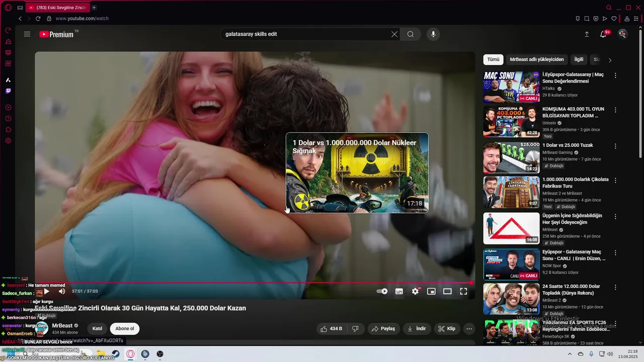Open volume control in system tray
The image size is (644, 362).
point(610,354)
